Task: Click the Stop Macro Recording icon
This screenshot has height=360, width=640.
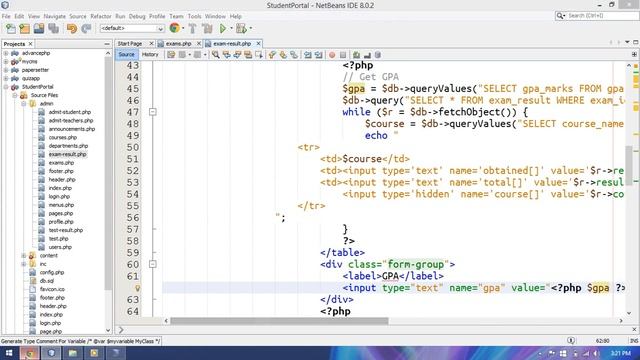Action: 343,55
